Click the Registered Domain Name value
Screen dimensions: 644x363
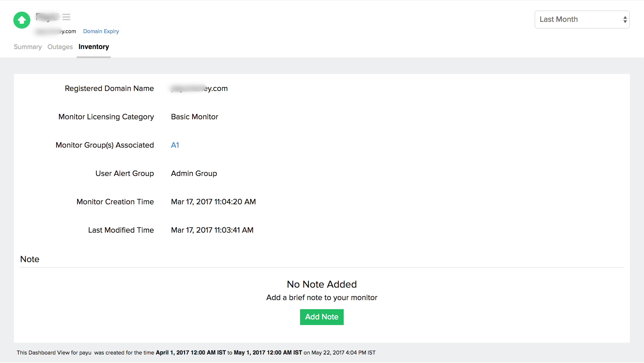[x=199, y=88]
